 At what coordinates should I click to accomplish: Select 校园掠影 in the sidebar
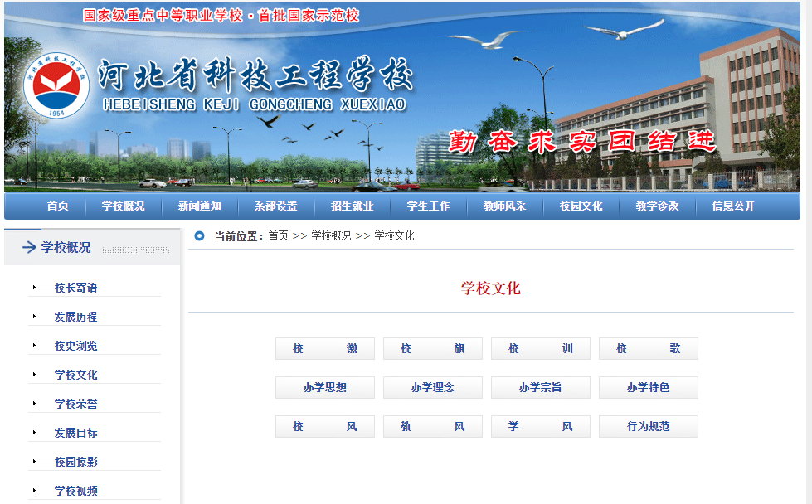click(76, 462)
